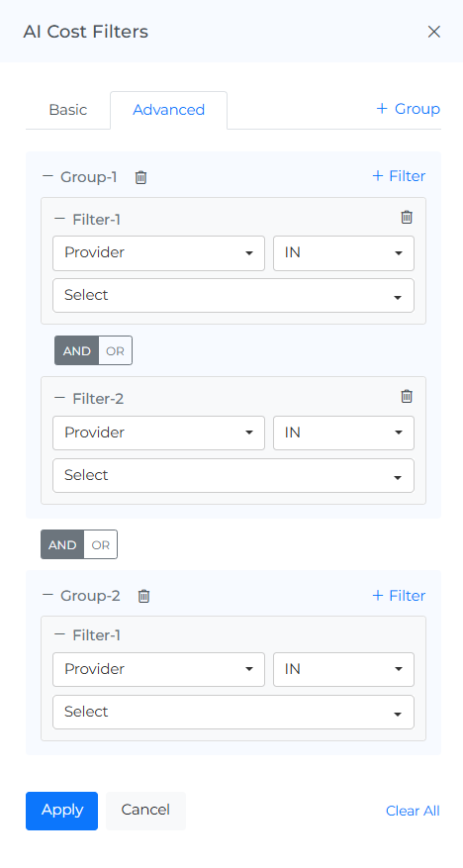This screenshot has width=463, height=868.
Task: Collapse Group-1 with the minus icon
Action: (x=47, y=176)
